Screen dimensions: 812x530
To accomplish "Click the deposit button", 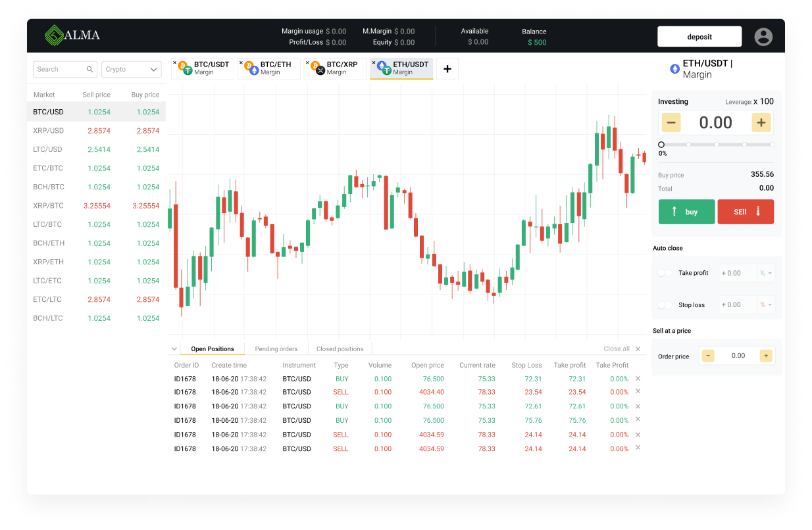I will tap(699, 37).
